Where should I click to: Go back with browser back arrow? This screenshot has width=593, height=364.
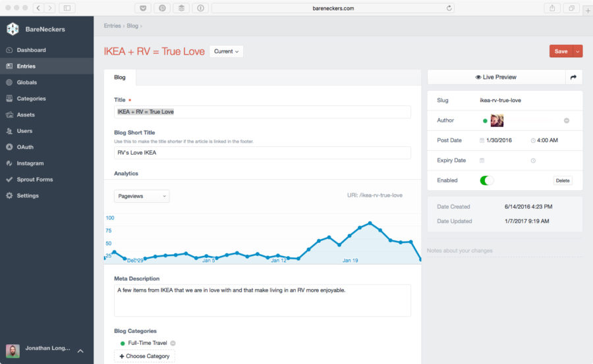click(x=38, y=8)
